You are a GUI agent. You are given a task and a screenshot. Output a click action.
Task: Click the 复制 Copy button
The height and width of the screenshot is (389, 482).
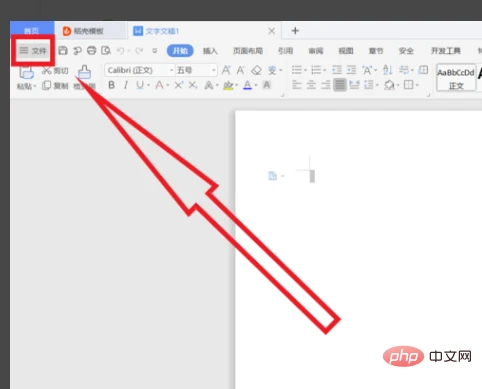click(55, 86)
